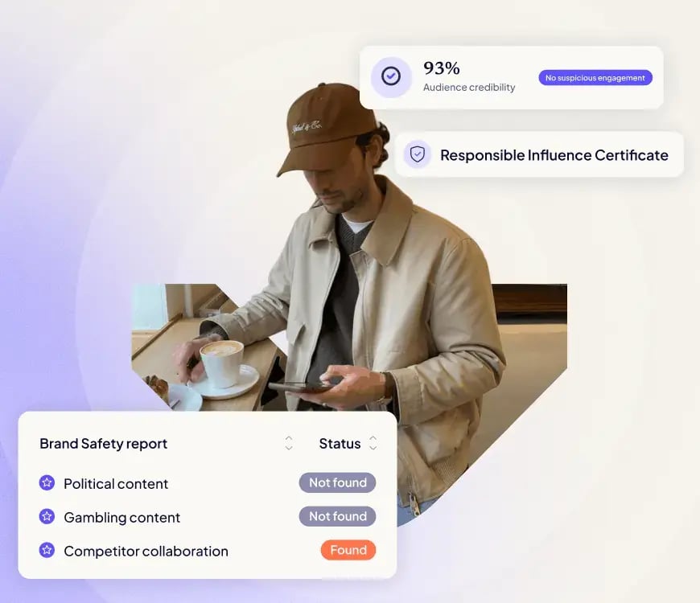The width and height of the screenshot is (700, 603).
Task: Click the Status column header
Action: 340,444
